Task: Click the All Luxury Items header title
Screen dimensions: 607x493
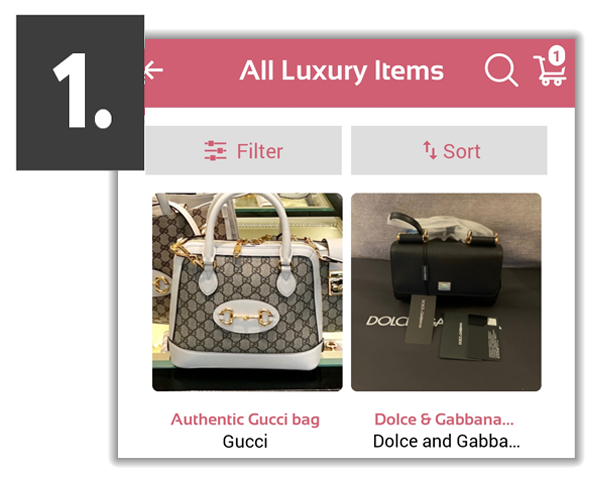Action: [x=341, y=71]
